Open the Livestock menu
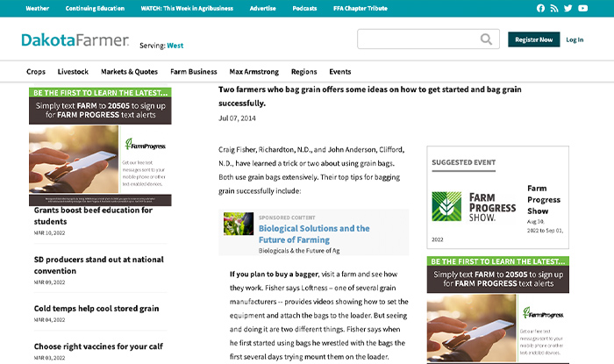The width and height of the screenshot is (614, 364). tap(73, 72)
